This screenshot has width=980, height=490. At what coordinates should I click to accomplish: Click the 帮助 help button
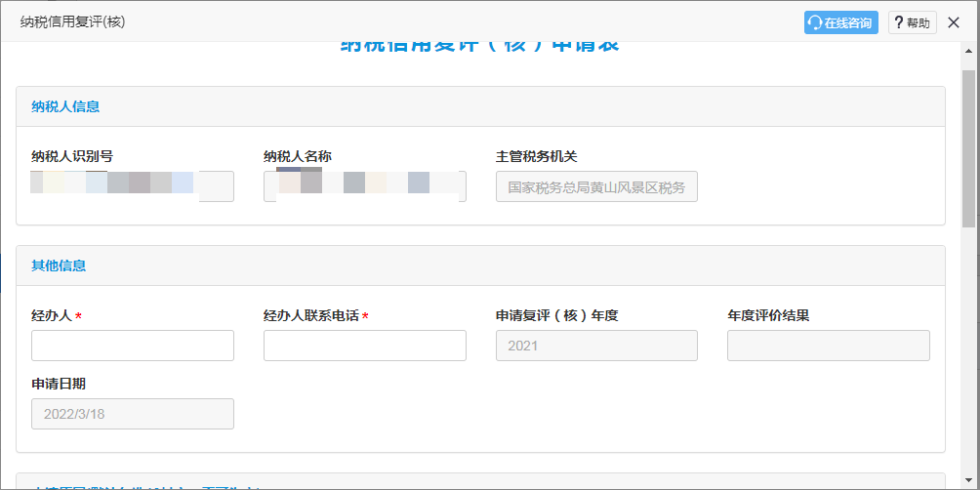913,22
